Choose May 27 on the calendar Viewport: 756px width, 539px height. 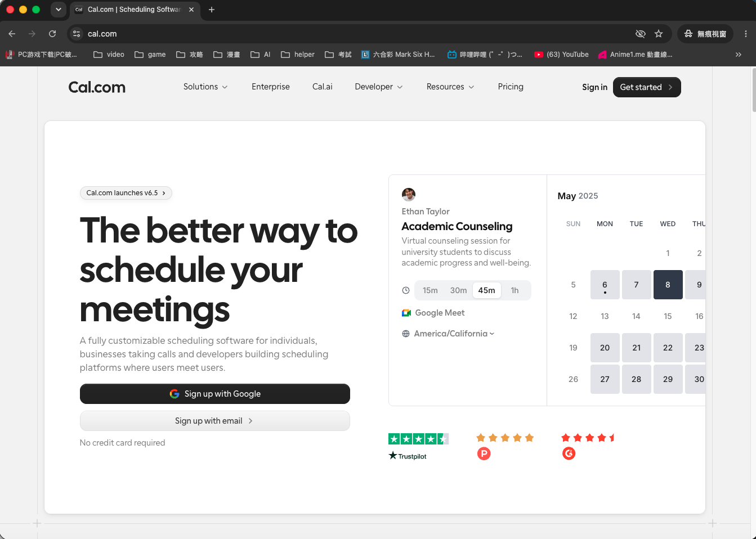pyautogui.click(x=605, y=379)
